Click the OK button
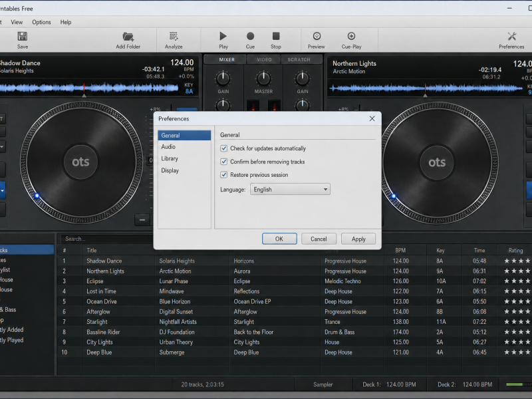The width and height of the screenshot is (532, 399). click(x=279, y=239)
